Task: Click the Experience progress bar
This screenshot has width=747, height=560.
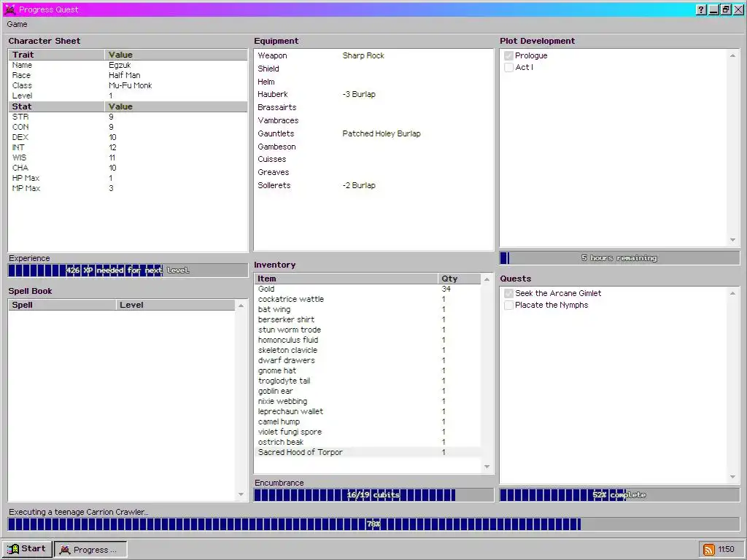Action: tap(128, 271)
